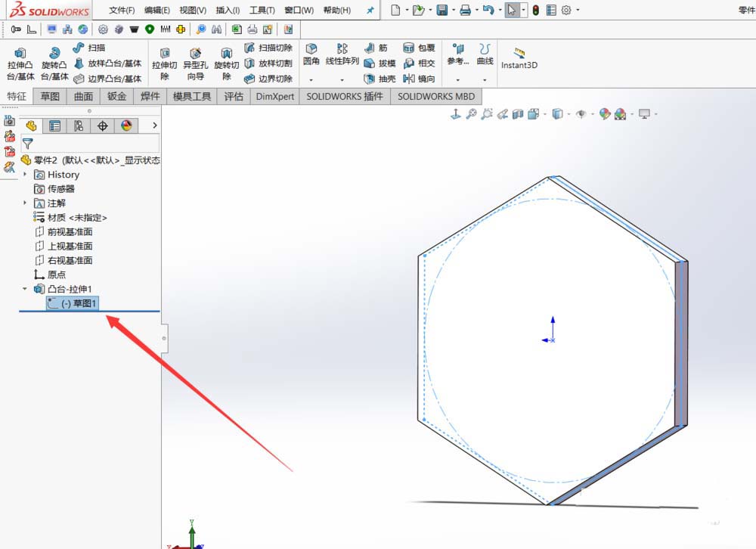
Task: Select the 上视基准面 plane
Action: (64, 246)
